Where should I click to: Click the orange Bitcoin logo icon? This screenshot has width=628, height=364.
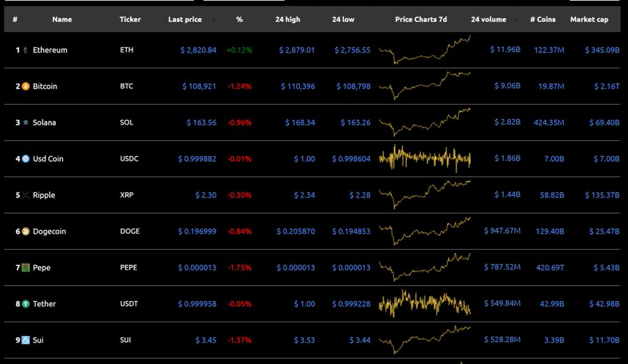(x=26, y=86)
